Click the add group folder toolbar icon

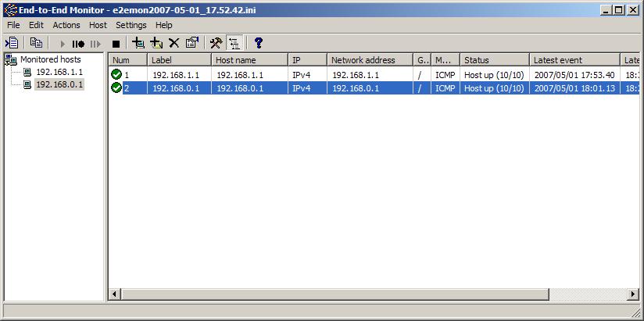pyautogui.click(x=156, y=43)
